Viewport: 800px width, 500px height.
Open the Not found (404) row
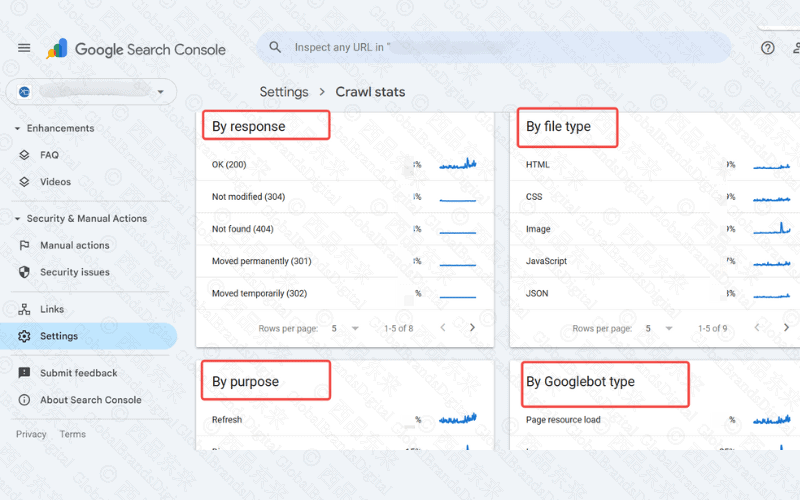(x=243, y=229)
